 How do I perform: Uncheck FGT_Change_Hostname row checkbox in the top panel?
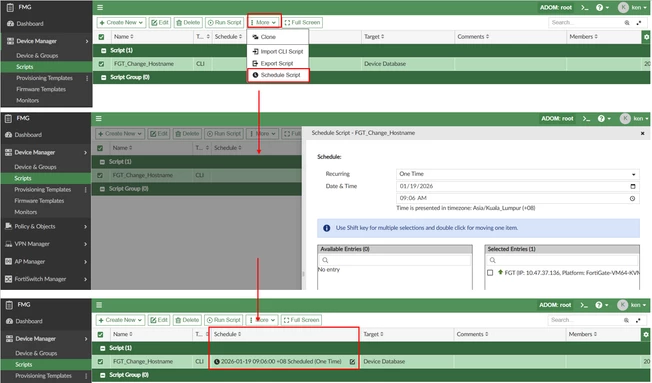(101, 64)
